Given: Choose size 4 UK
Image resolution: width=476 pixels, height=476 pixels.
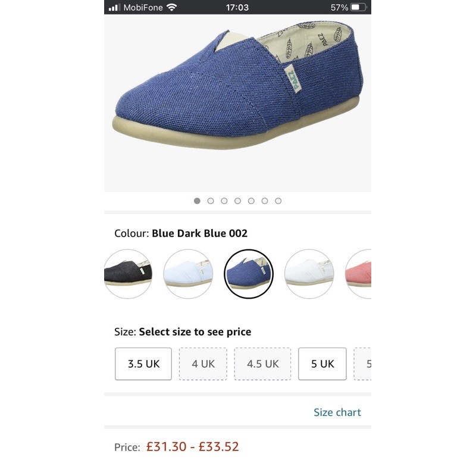Looking at the screenshot, I should pyautogui.click(x=203, y=364).
